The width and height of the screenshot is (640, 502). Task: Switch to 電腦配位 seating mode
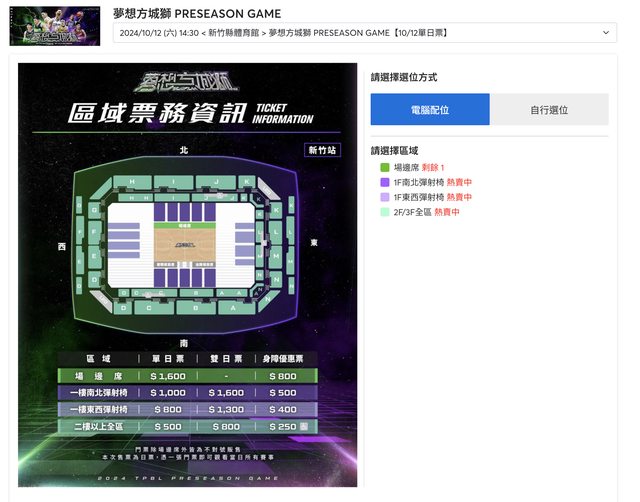430,109
